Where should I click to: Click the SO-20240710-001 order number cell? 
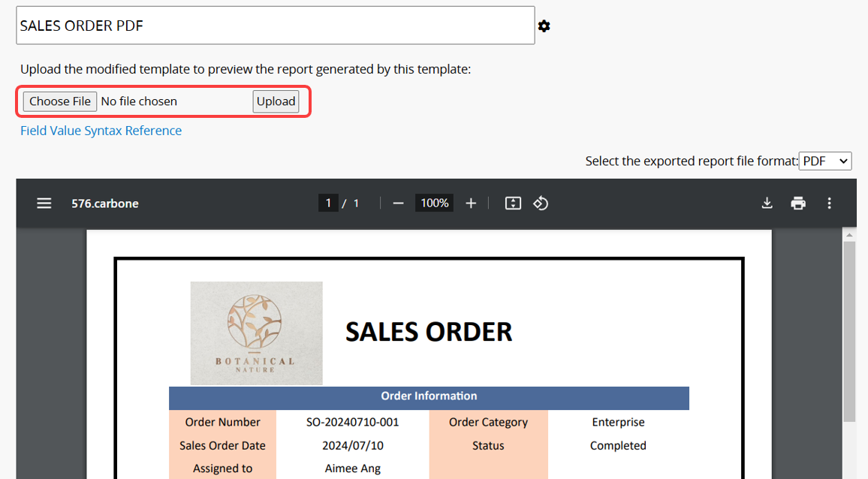pos(352,422)
